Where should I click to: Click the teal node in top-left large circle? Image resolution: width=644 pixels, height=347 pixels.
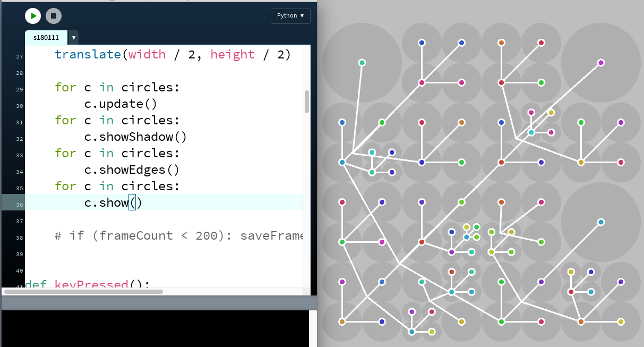(362, 63)
